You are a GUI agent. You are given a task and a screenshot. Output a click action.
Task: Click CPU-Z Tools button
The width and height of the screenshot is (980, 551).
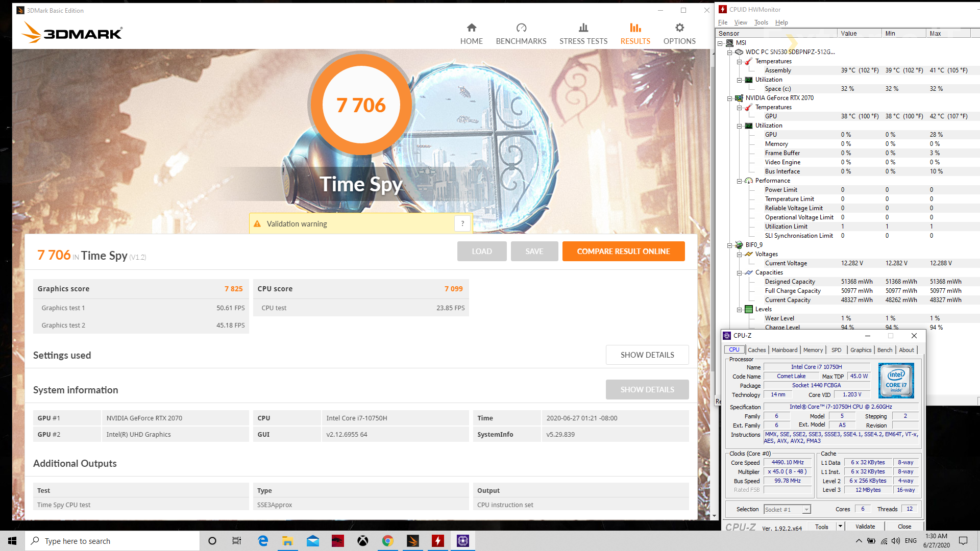(x=822, y=527)
